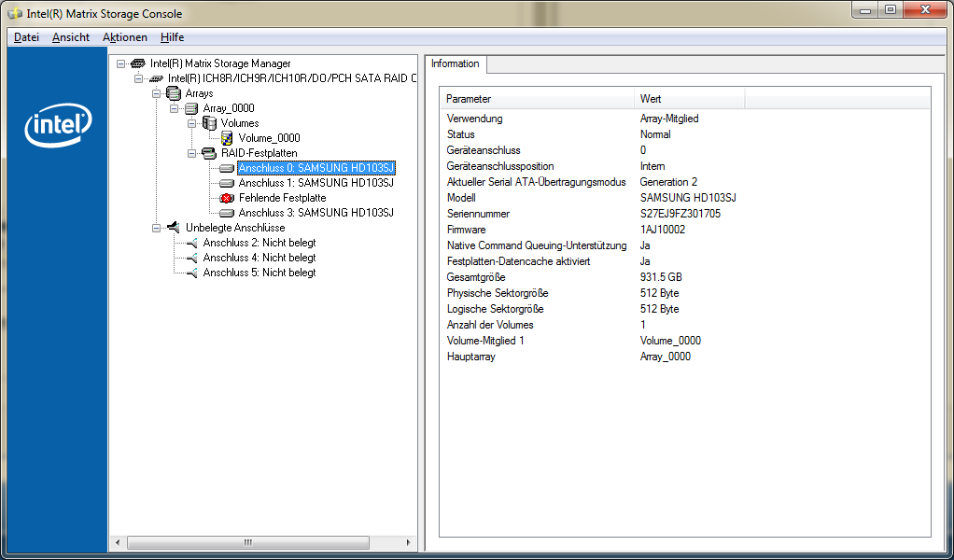
Task: Click the Intel logo in the blue sidebar
Action: click(x=58, y=125)
